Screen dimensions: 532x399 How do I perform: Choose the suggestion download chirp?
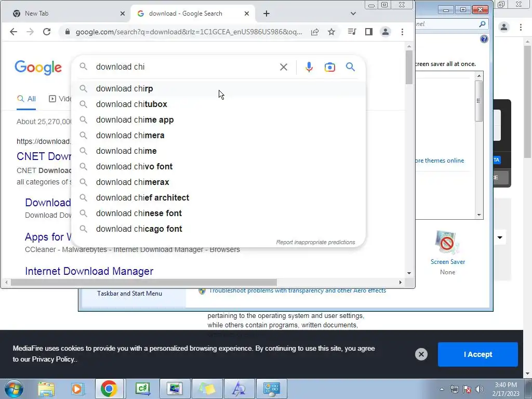coord(219,88)
